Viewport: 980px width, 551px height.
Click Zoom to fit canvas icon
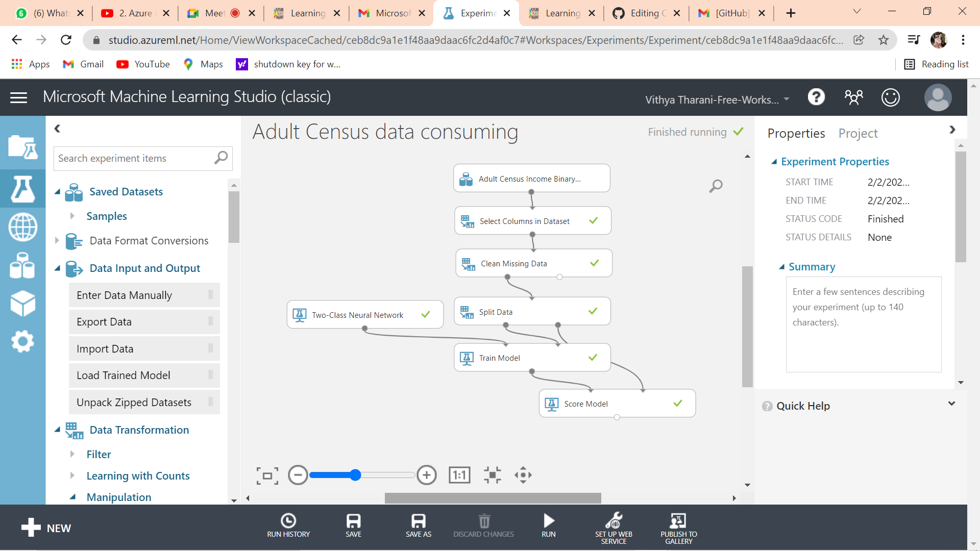(x=267, y=475)
